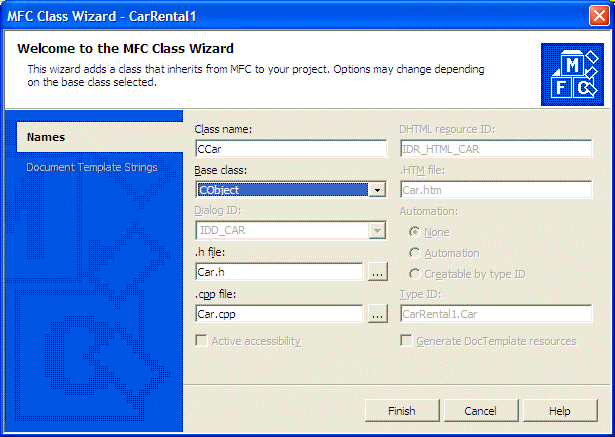The height and width of the screenshot is (437, 615).
Task: Select the None automation radio button
Action: point(415,232)
